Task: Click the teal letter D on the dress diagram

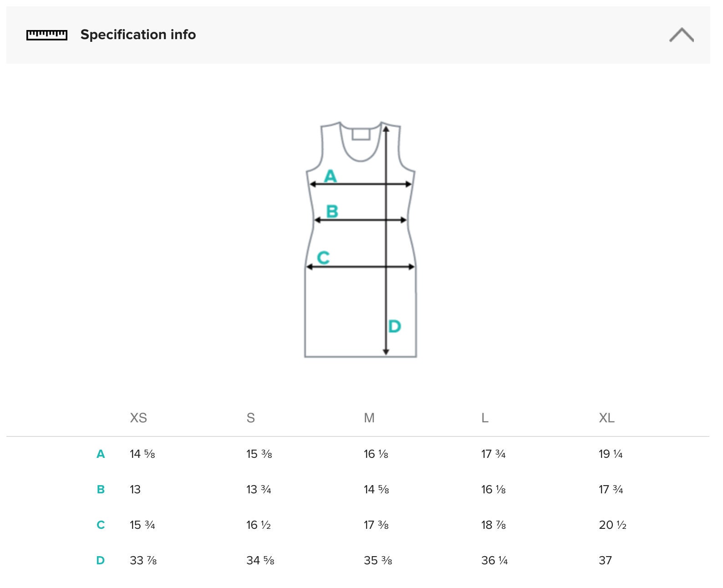Action: (x=394, y=326)
